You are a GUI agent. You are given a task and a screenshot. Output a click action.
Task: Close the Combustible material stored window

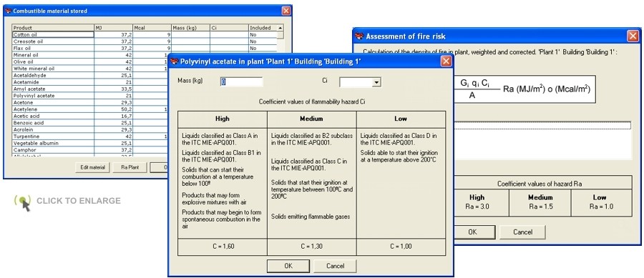pyautogui.click(x=286, y=11)
